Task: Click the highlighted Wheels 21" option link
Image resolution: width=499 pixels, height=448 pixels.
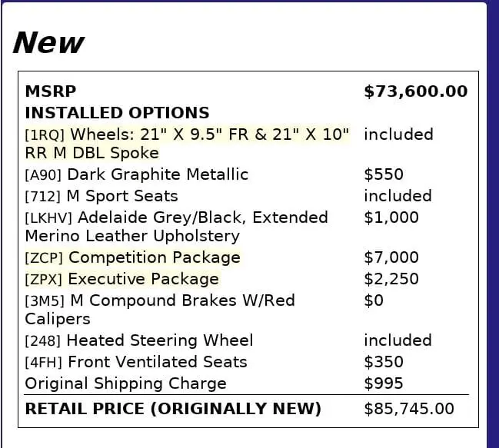Action: [187, 134]
